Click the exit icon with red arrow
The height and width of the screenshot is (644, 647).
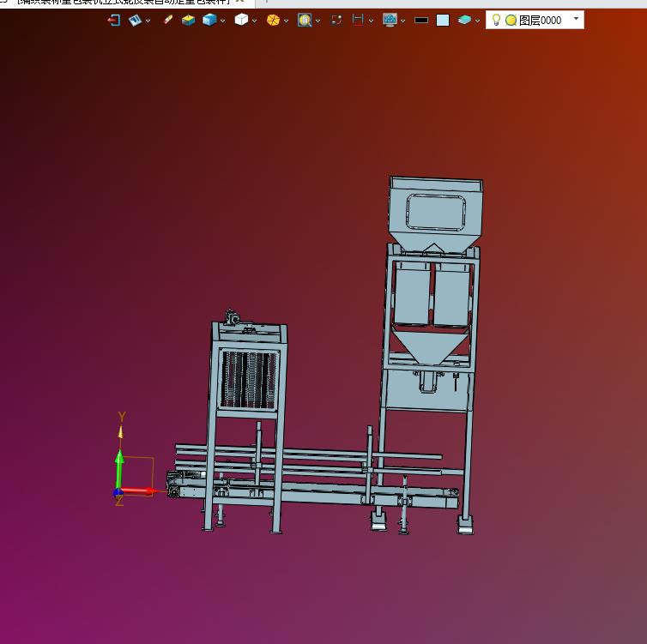[x=114, y=20]
